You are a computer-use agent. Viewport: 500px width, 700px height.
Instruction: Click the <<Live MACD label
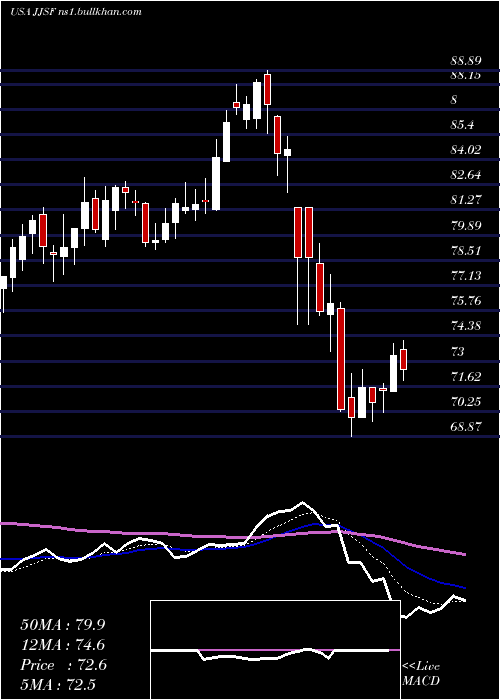421,673
